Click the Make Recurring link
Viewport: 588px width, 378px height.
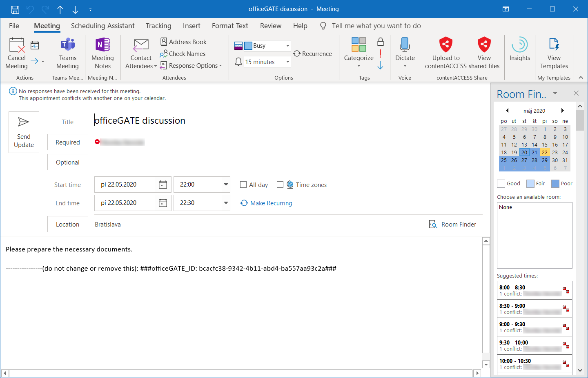pos(271,203)
